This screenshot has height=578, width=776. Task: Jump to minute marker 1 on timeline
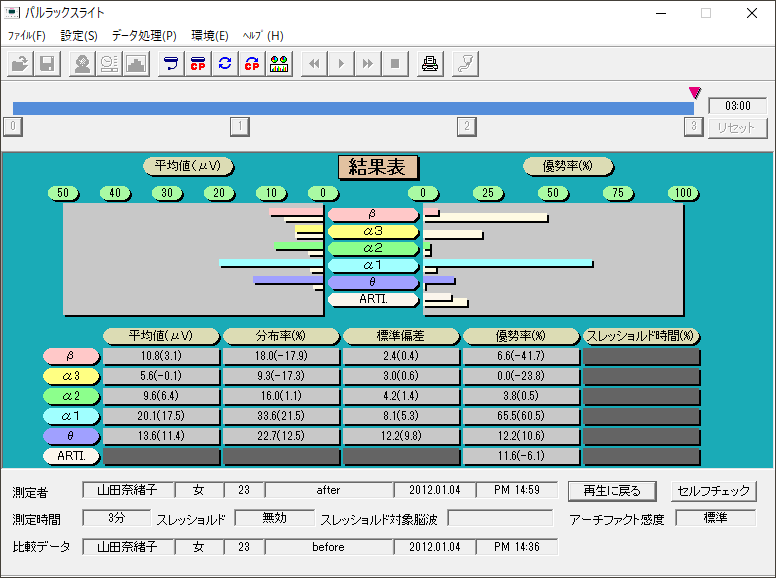[x=240, y=127]
